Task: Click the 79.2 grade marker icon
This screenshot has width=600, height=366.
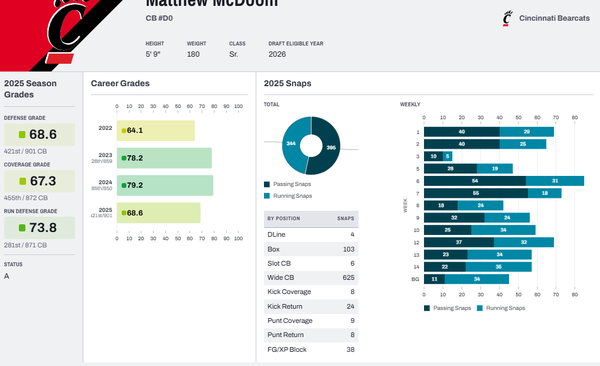Action: coord(124,185)
